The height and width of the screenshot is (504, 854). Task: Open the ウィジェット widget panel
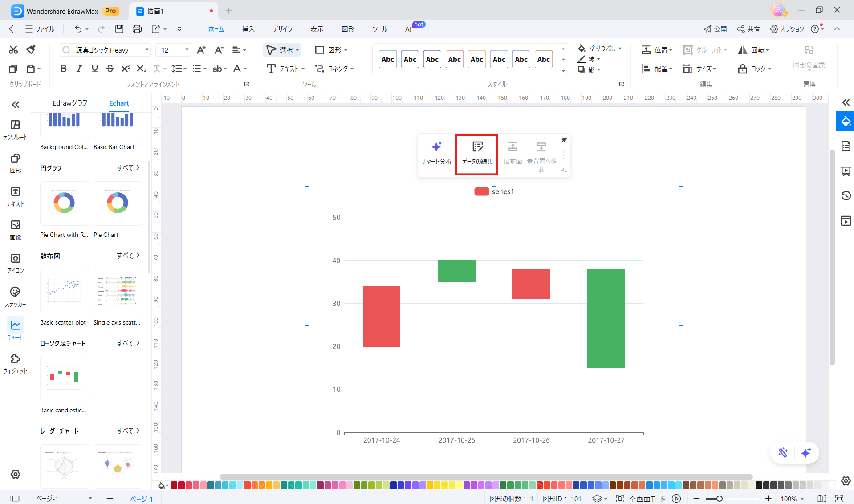tap(15, 364)
